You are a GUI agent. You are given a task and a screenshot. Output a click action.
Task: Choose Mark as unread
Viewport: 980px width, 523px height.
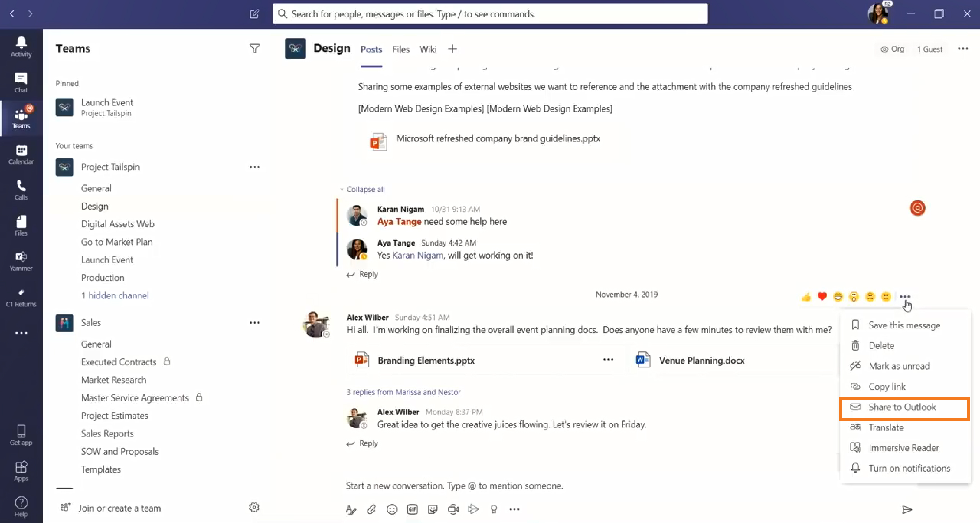(x=904, y=366)
